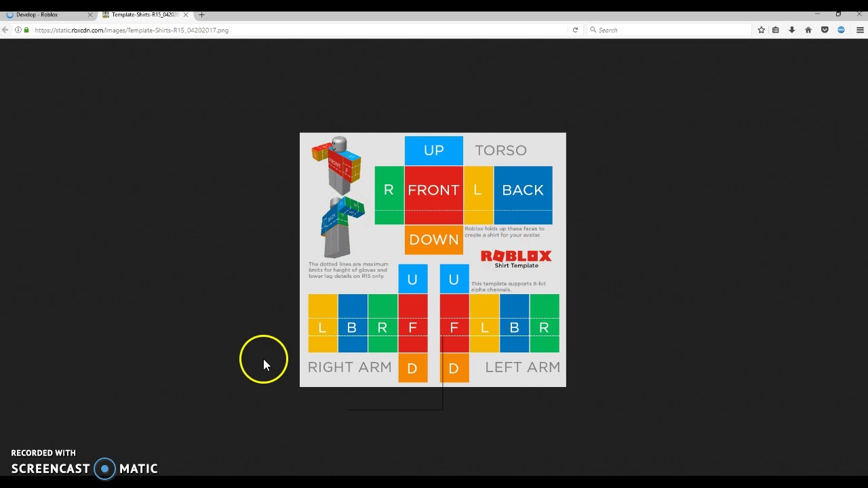Click the upper avatar model illustration
The image size is (868, 488).
click(x=337, y=165)
